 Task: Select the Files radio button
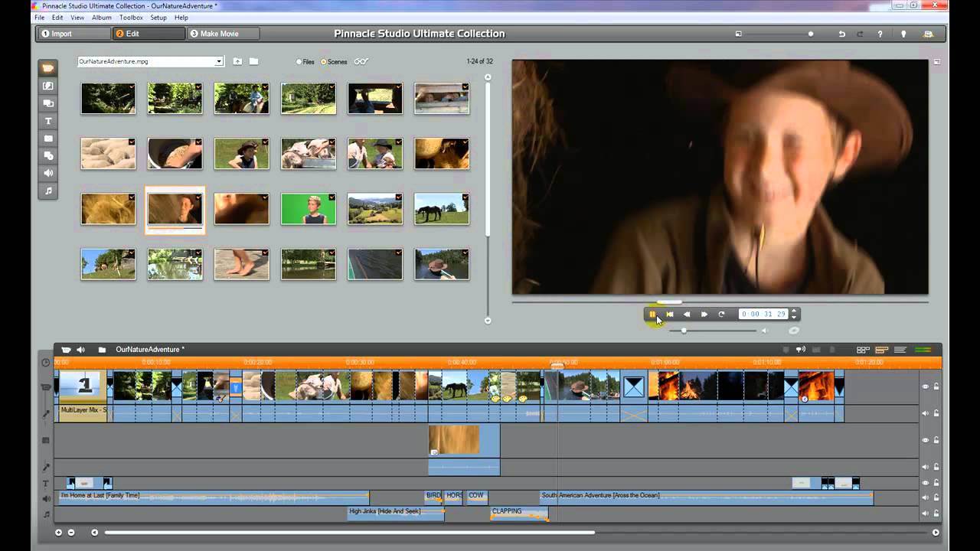[x=299, y=62]
